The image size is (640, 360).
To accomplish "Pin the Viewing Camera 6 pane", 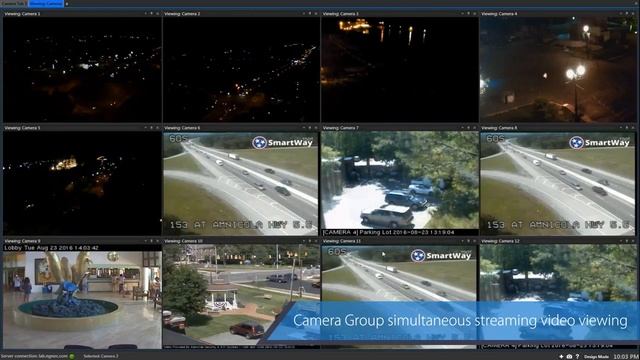I will [x=310, y=128].
